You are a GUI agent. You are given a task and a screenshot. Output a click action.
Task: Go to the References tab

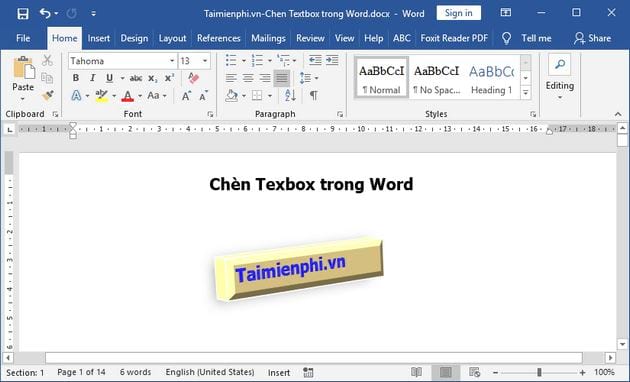click(219, 38)
